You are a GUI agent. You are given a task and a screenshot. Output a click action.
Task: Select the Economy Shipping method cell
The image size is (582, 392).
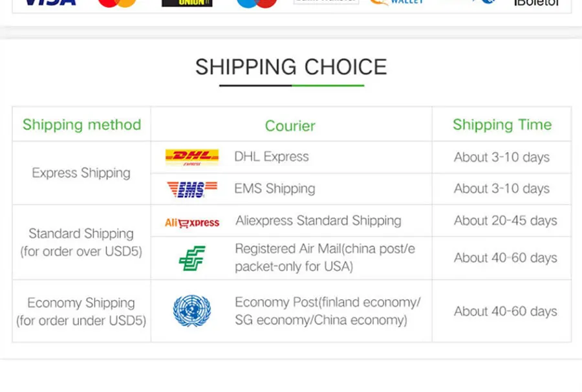(x=81, y=311)
